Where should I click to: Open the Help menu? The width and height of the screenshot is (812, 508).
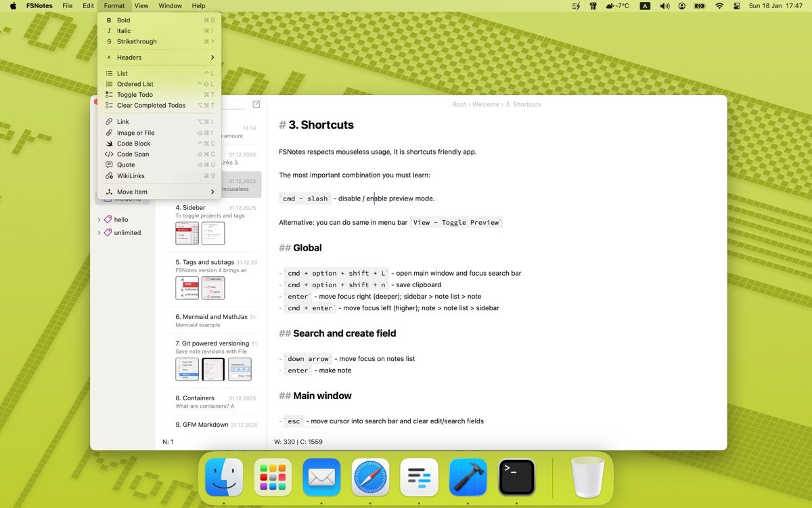[198, 5]
